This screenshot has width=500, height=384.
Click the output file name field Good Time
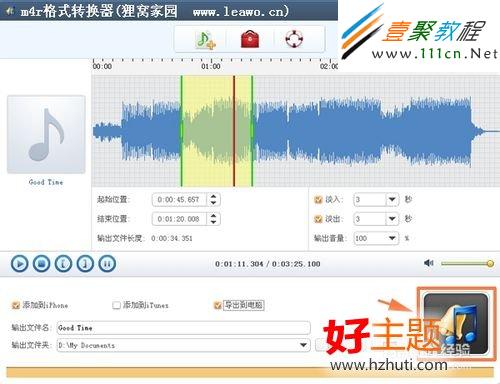click(183, 328)
